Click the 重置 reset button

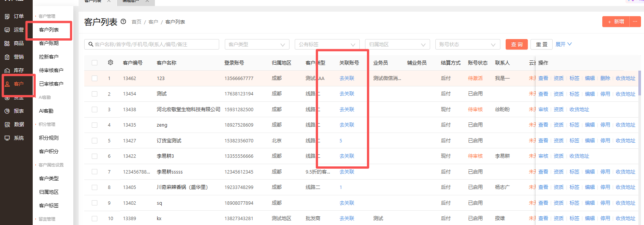tap(542, 44)
